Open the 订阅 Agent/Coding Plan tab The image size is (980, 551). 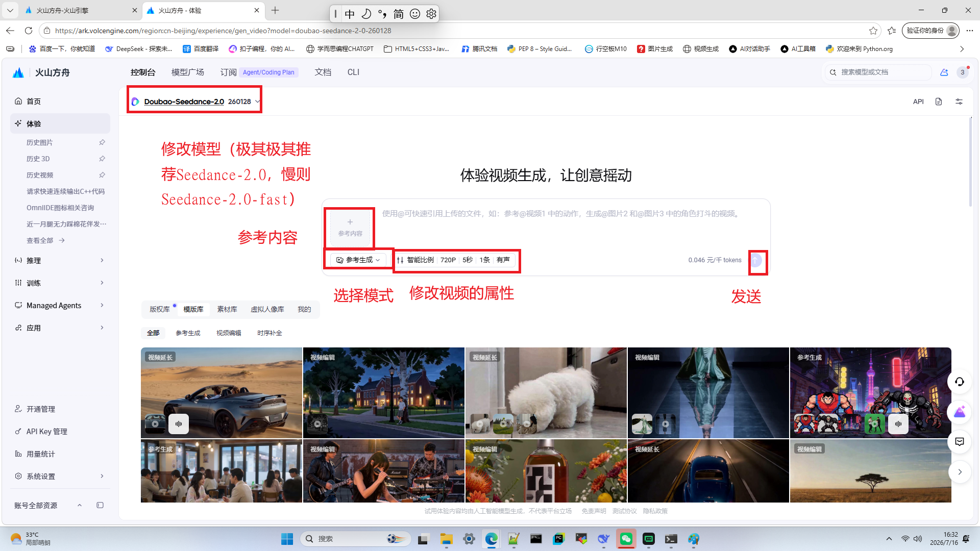click(259, 72)
